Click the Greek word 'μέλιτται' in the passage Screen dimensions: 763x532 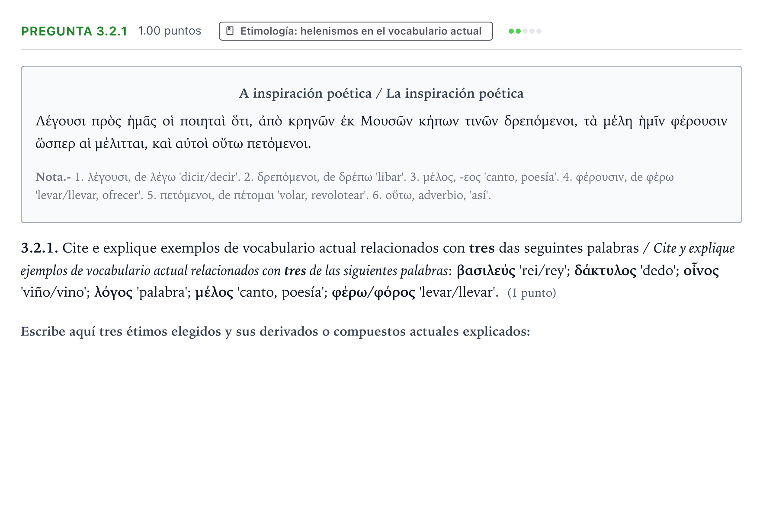point(121,144)
